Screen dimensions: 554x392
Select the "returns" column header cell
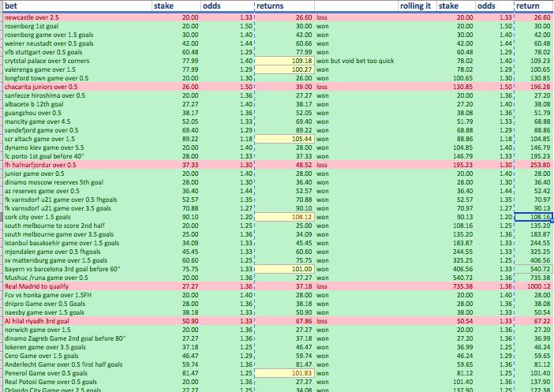[x=284, y=6]
